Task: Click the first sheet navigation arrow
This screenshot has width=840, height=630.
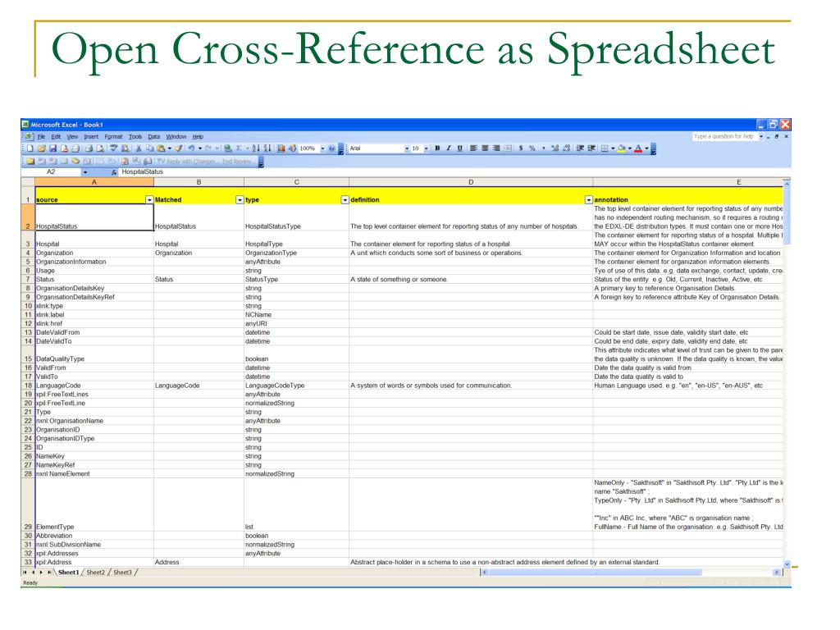Action: (24, 573)
